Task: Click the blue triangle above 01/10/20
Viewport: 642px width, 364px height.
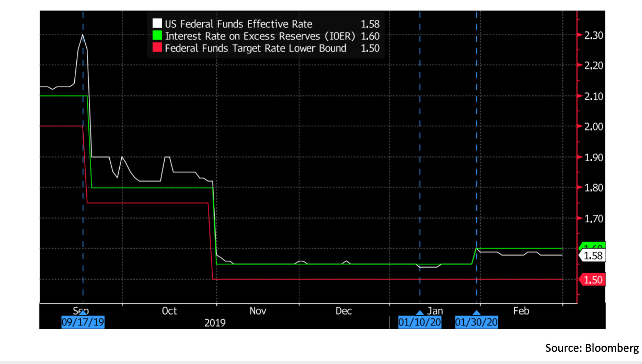Action: 420,313
